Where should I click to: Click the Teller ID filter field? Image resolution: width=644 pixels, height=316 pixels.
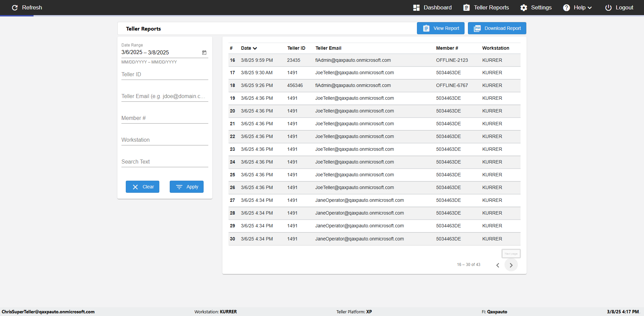[165, 74]
